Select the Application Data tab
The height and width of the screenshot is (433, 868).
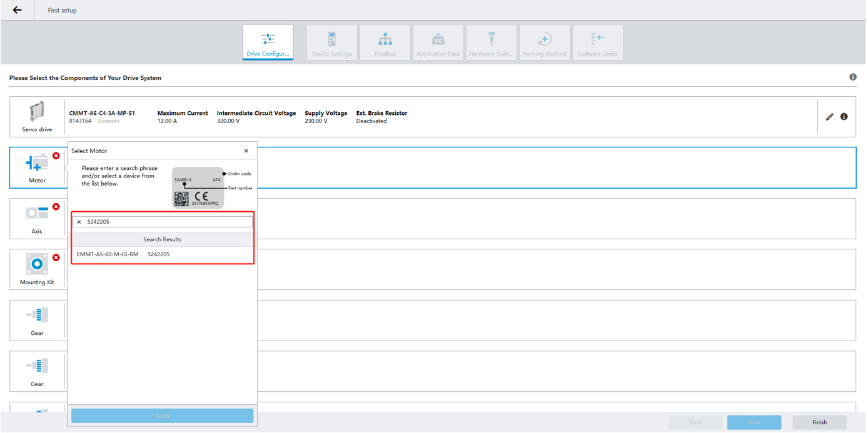tap(438, 42)
